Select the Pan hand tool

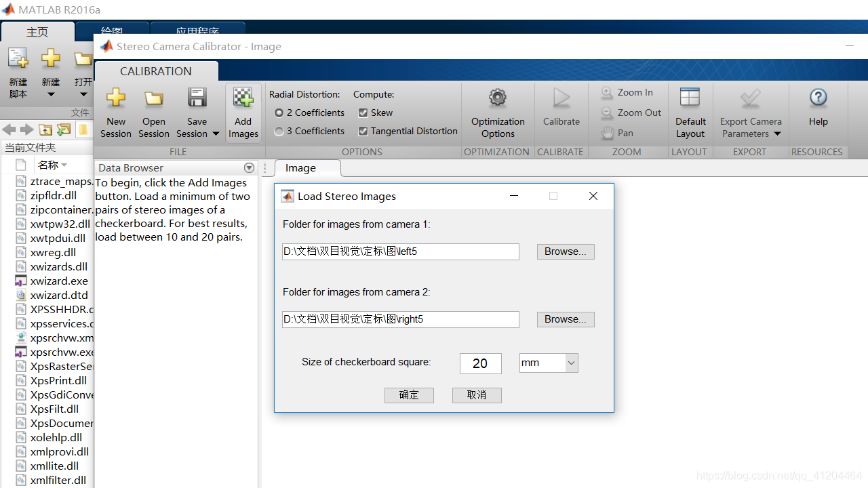[618, 133]
